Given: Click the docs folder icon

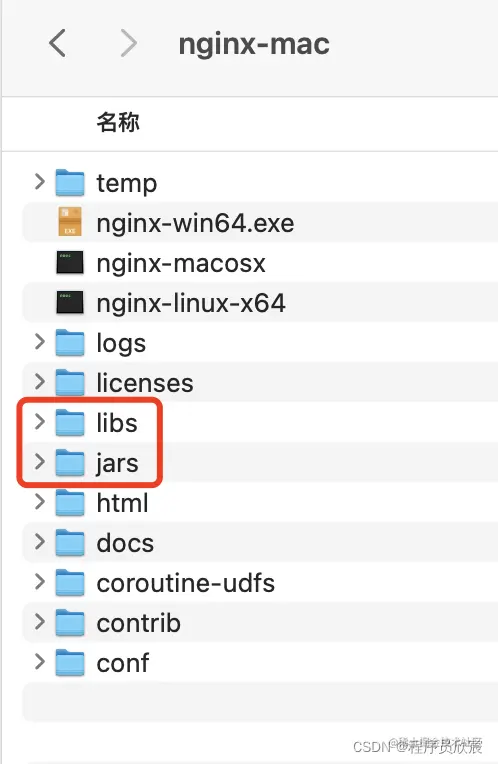Looking at the screenshot, I should pyautogui.click(x=70, y=542).
